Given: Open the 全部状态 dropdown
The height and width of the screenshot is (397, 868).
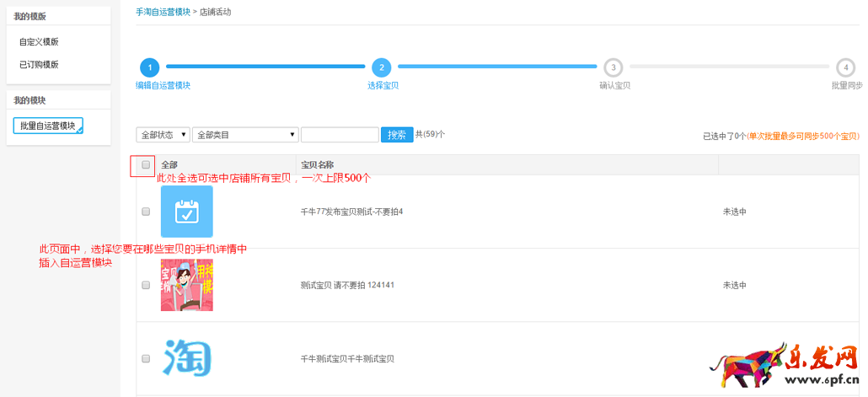Looking at the screenshot, I should click(x=163, y=135).
